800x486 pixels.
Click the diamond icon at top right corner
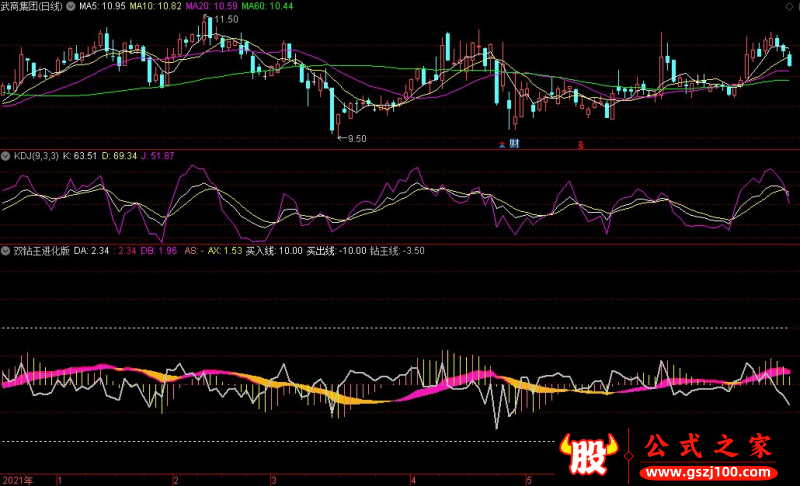[790, 6]
